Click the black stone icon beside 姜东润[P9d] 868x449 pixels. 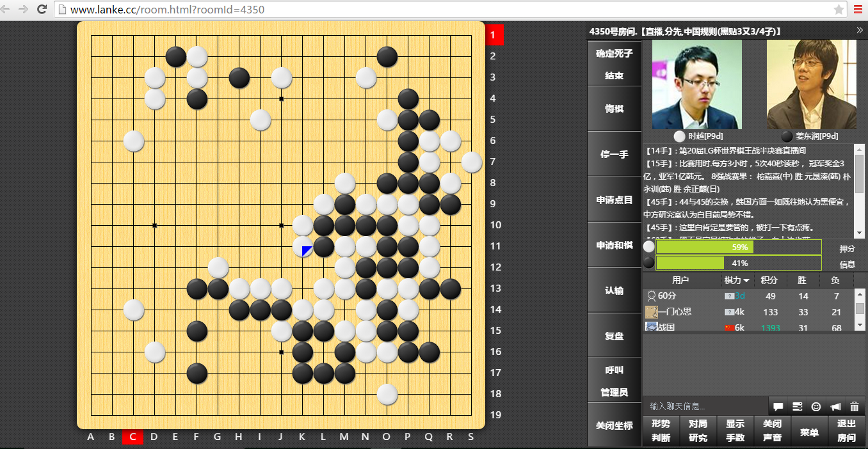point(787,136)
